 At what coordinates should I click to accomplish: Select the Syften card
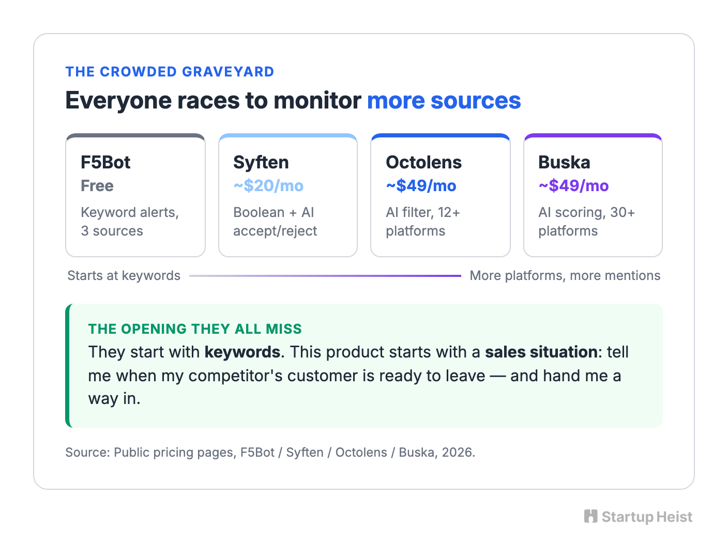pos(288,195)
